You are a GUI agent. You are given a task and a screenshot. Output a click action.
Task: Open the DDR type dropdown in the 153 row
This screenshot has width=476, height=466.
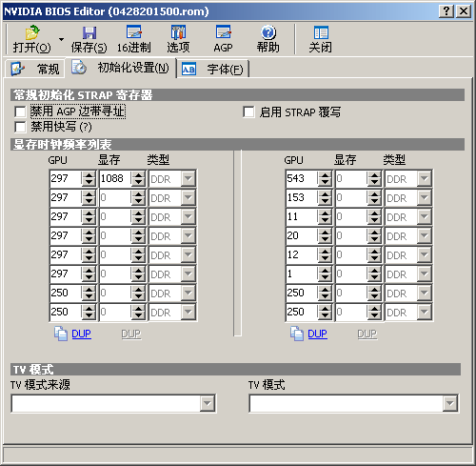[x=425, y=197]
